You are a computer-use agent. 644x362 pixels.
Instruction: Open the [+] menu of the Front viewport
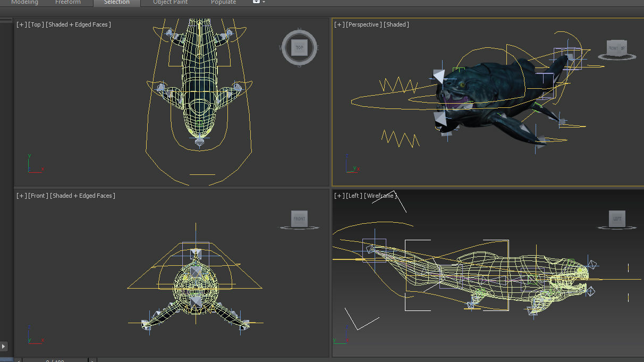point(21,196)
